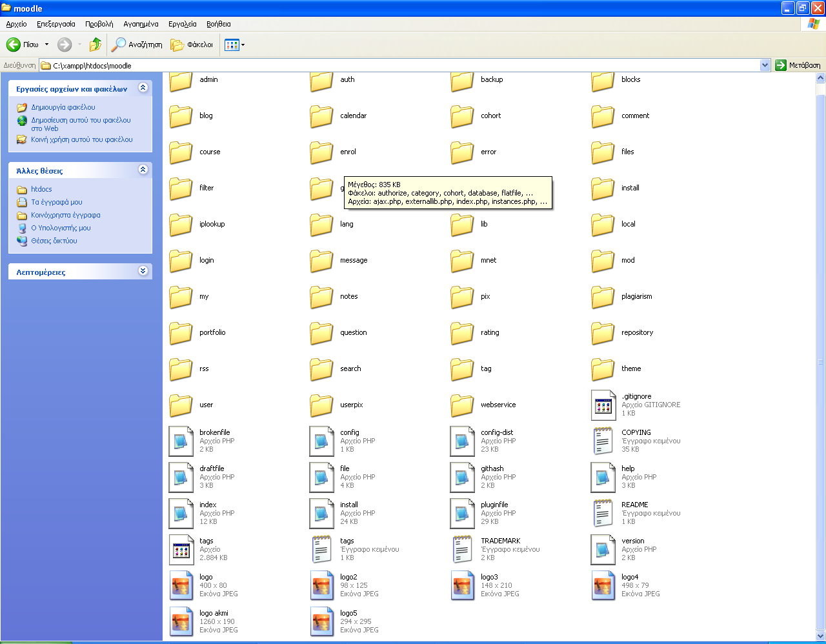The height and width of the screenshot is (644, 826).
Task: Open the Views dropdown button
Action: (x=234, y=45)
